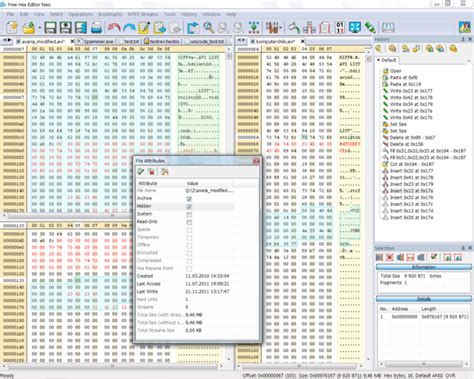Image resolution: width=474 pixels, height=379 pixels.
Task: Toggle the Compressed attribute checkbox
Action: point(189,261)
